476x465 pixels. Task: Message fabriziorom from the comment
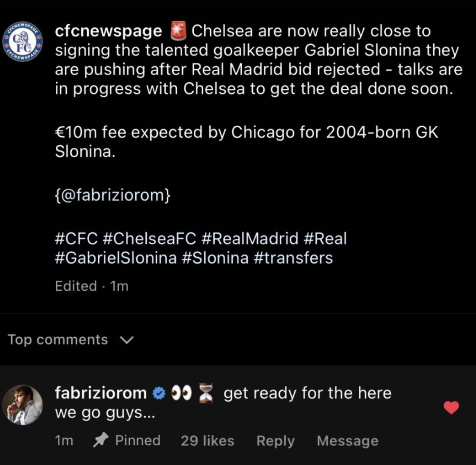point(348,441)
